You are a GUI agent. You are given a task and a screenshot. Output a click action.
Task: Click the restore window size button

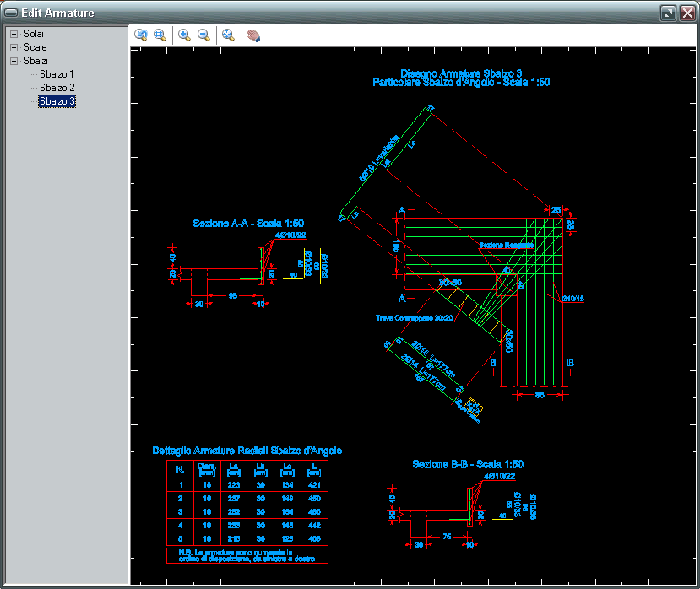668,13
